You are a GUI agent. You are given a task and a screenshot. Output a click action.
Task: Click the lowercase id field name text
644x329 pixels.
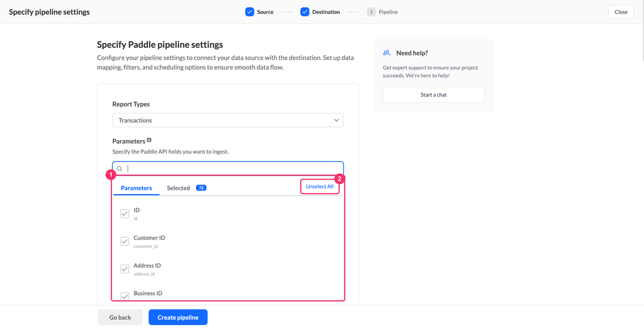click(135, 219)
